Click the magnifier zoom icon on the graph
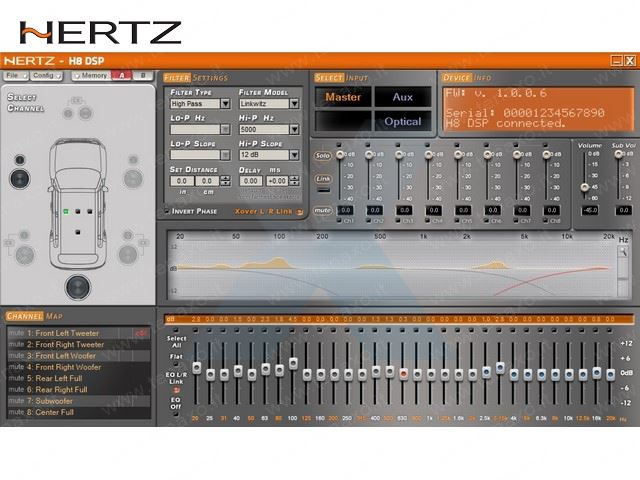Image resolution: width=640 pixels, height=480 pixels. click(623, 252)
